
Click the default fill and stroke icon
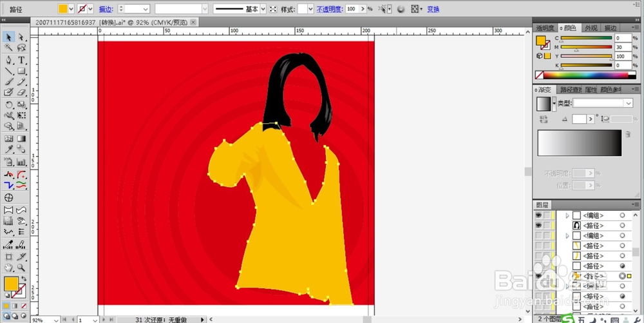(x=7, y=295)
